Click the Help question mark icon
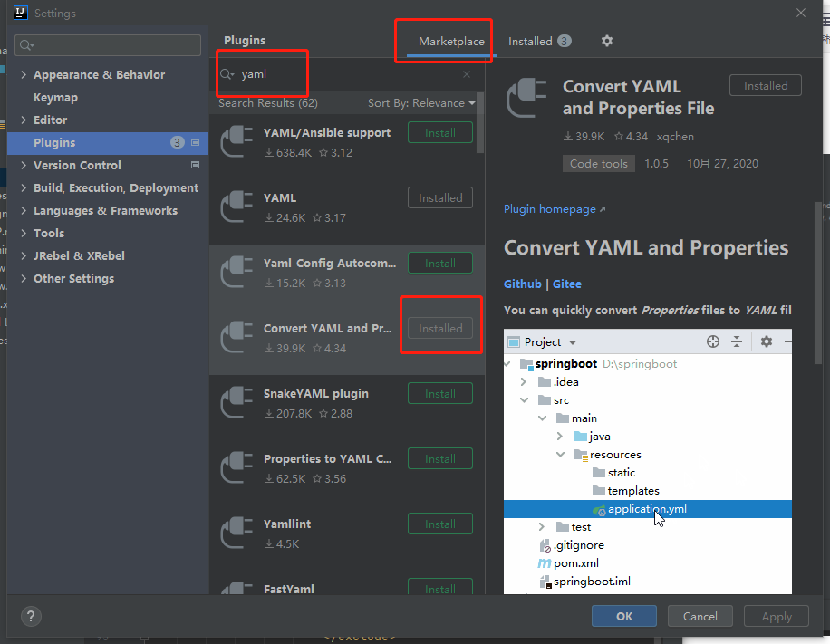 pos(30,616)
